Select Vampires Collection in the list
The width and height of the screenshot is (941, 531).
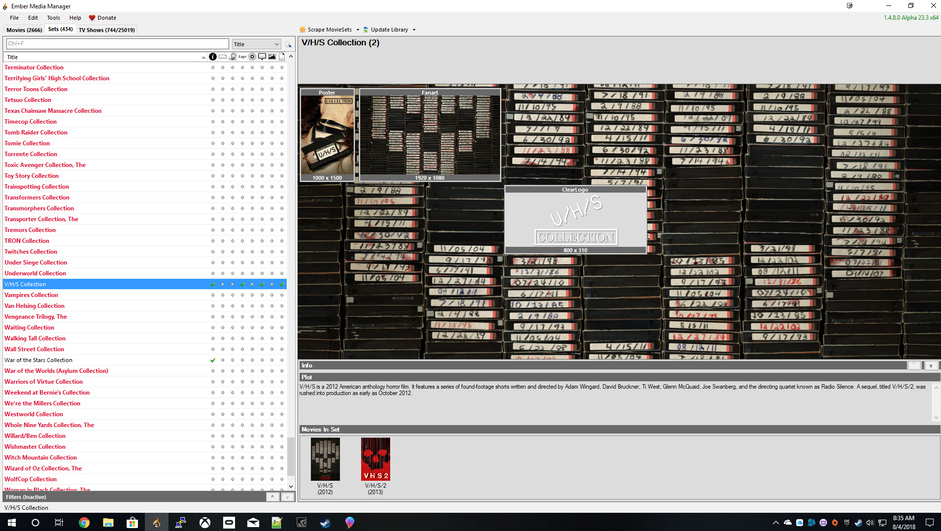[x=31, y=295]
